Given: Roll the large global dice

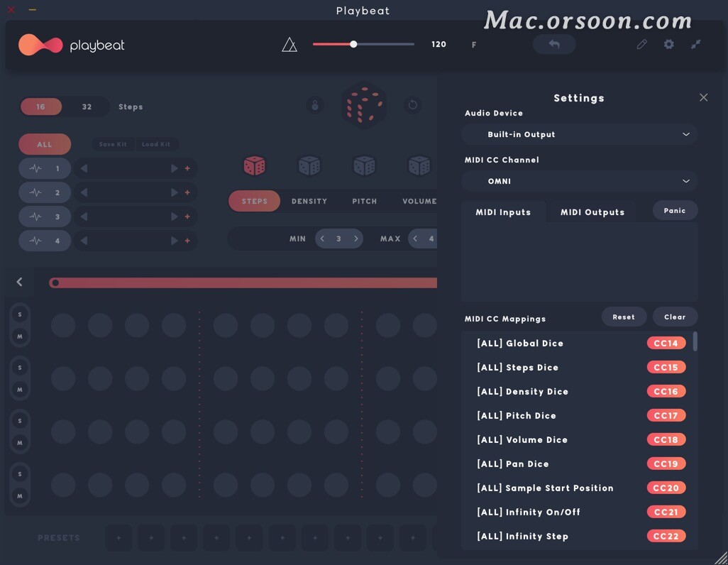Looking at the screenshot, I should tap(364, 105).
